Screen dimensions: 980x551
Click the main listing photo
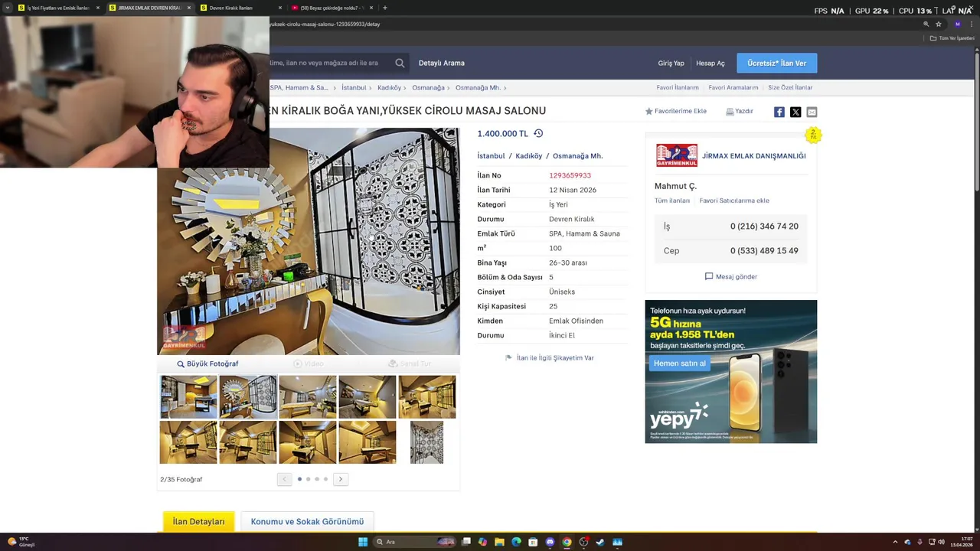[309, 241]
